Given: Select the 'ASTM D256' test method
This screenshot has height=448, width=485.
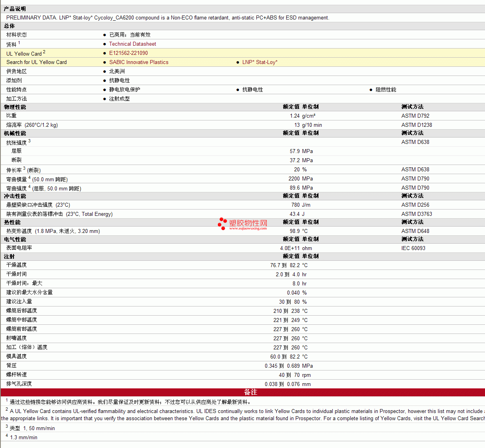Looking at the screenshot, I should [415, 205].
